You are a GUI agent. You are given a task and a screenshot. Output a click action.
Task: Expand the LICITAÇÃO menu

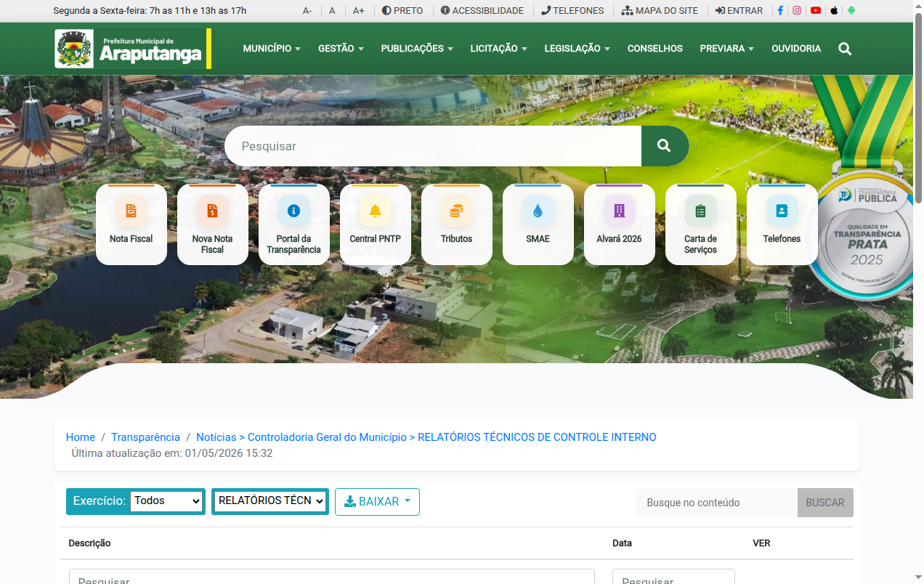(x=498, y=49)
